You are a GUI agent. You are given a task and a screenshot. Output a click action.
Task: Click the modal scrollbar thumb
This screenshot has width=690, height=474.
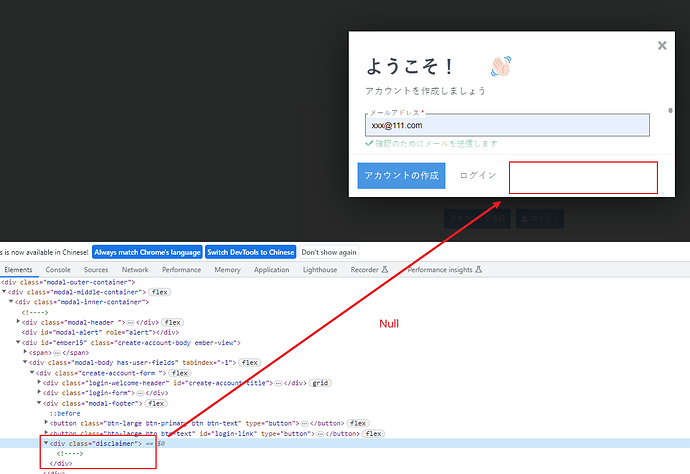[x=670, y=110]
